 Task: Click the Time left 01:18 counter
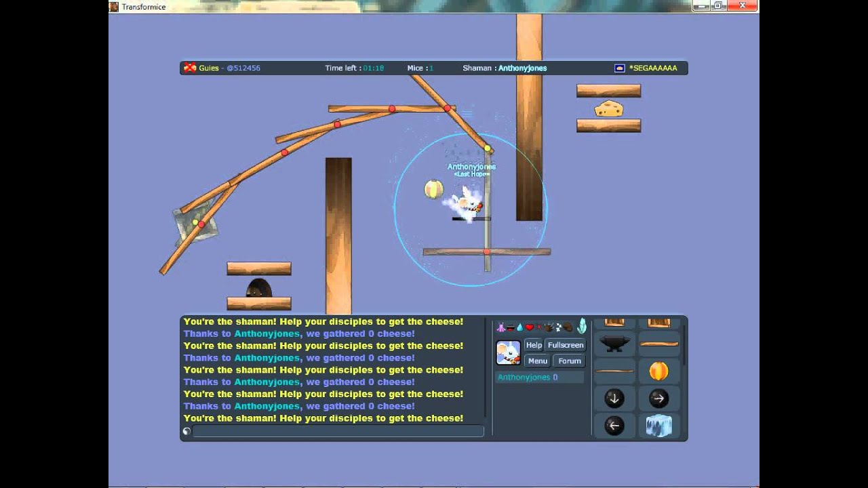(x=355, y=68)
